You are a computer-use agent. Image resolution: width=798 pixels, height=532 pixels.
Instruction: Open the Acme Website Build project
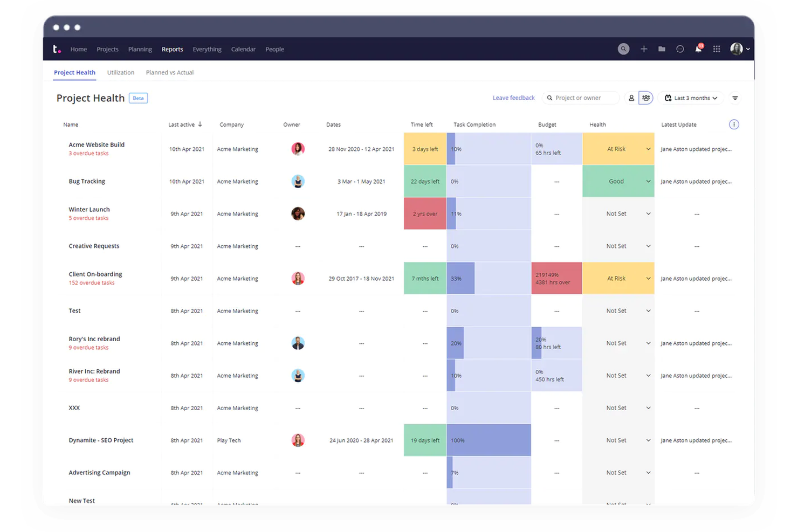click(x=97, y=144)
